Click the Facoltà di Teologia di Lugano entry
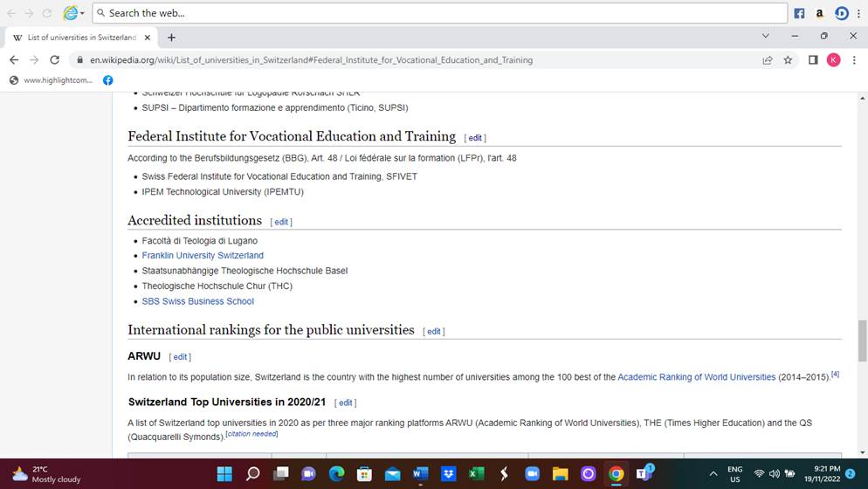The height and width of the screenshot is (489, 868). pyautogui.click(x=199, y=241)
